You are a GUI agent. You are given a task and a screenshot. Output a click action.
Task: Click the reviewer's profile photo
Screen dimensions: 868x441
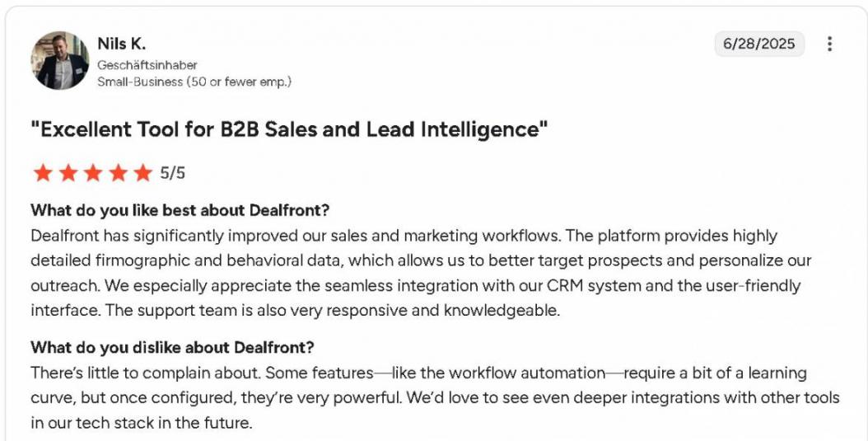tap(59, 61)
